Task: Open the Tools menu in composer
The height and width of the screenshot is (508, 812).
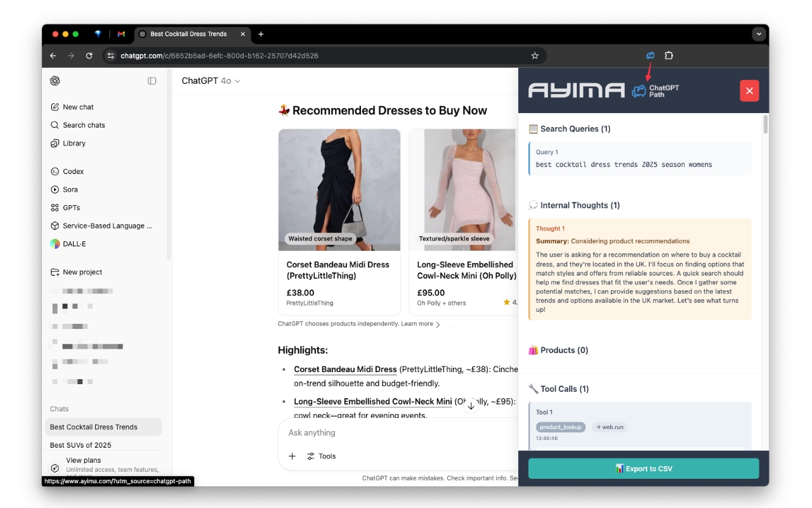Action: 321,456
